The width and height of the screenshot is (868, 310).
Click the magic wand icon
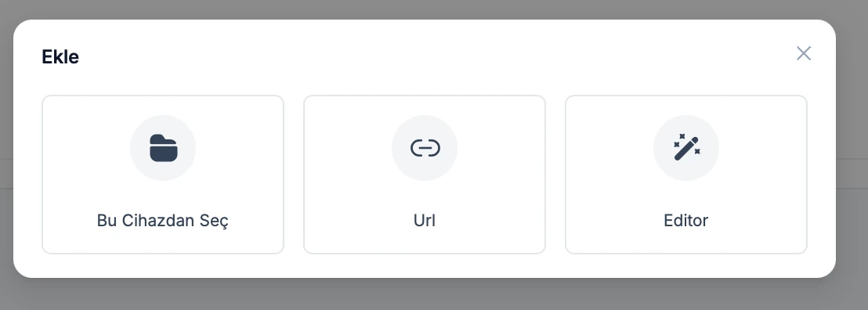coord(686,148)
